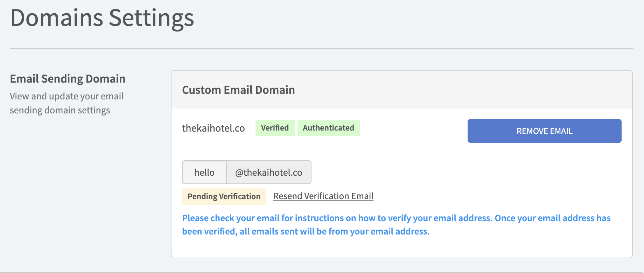Image resolution: width=644 pixels, height=273 pixels.
Task: Click the Authenticated status badge
Action: pyautogui.click(x=328, y=128)
